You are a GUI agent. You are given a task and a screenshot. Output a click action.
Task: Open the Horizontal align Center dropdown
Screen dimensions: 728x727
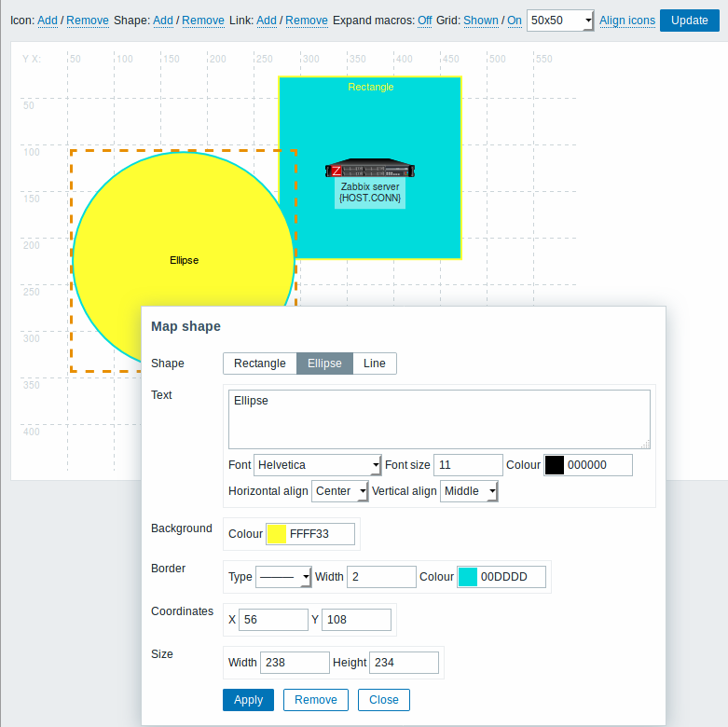point(340,490)
